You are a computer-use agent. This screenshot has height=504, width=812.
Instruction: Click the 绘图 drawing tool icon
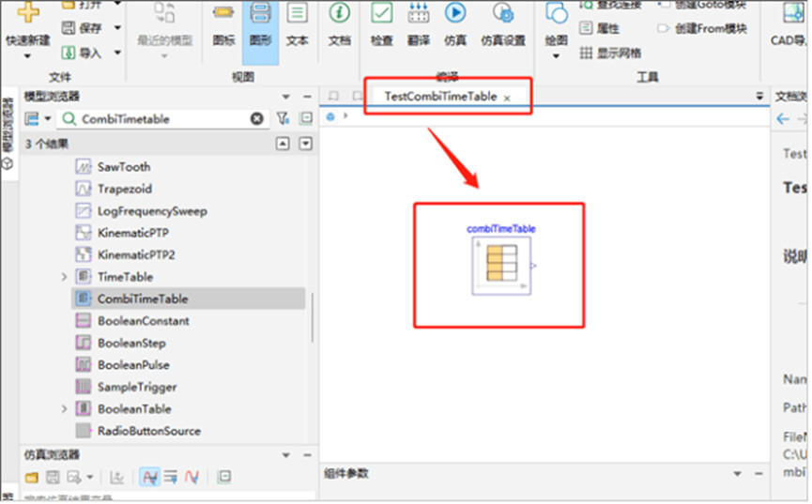[x=556, y=13]
